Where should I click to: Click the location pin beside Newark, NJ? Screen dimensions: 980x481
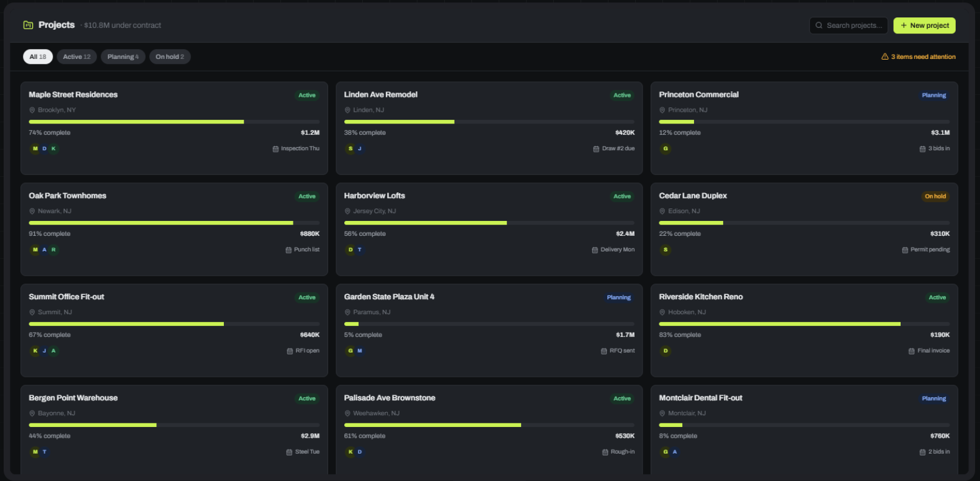pos(32,211)
